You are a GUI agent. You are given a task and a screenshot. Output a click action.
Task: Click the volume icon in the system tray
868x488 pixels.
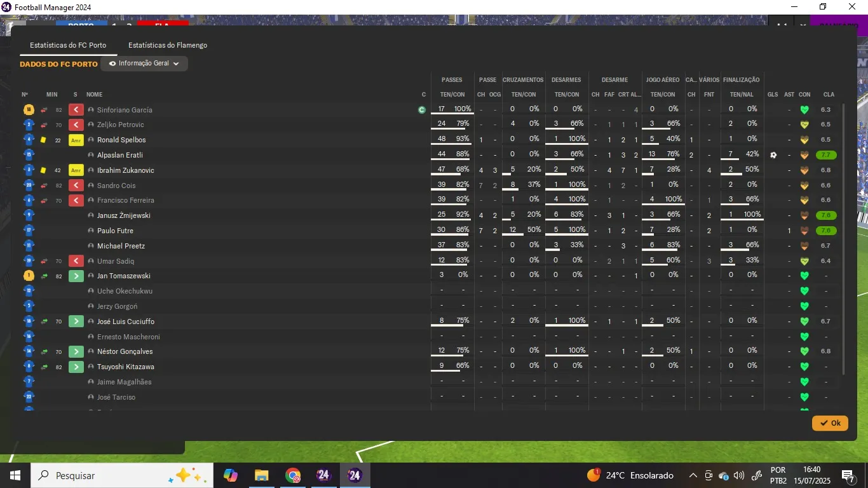coord(738,475)
